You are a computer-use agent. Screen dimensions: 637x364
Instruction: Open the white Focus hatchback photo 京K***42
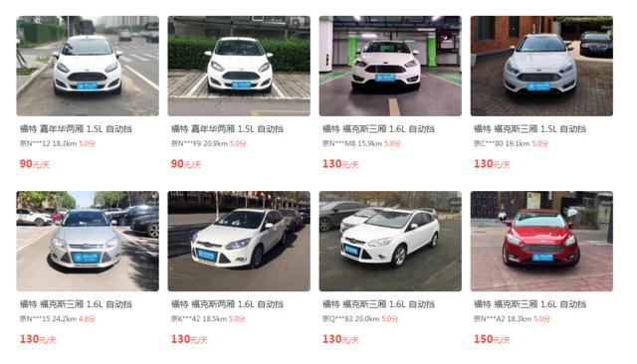point(239,241)
